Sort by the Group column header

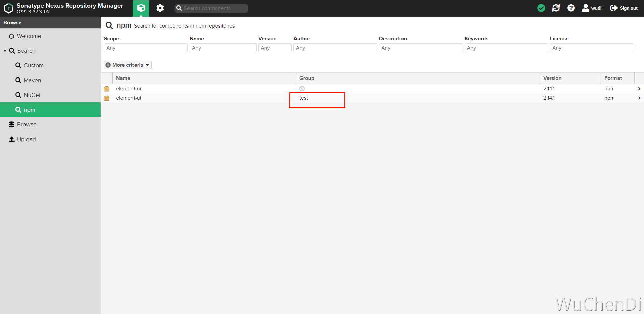[418, 78]
